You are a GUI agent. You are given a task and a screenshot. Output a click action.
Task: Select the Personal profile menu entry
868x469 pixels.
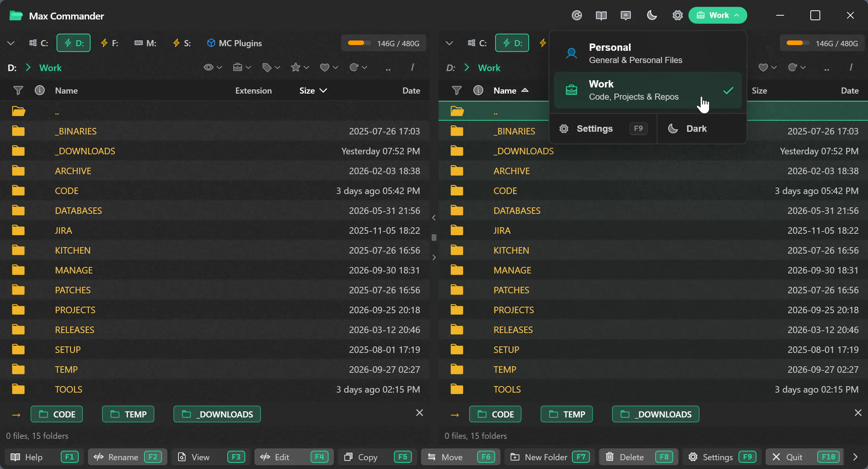coord(648,53)
